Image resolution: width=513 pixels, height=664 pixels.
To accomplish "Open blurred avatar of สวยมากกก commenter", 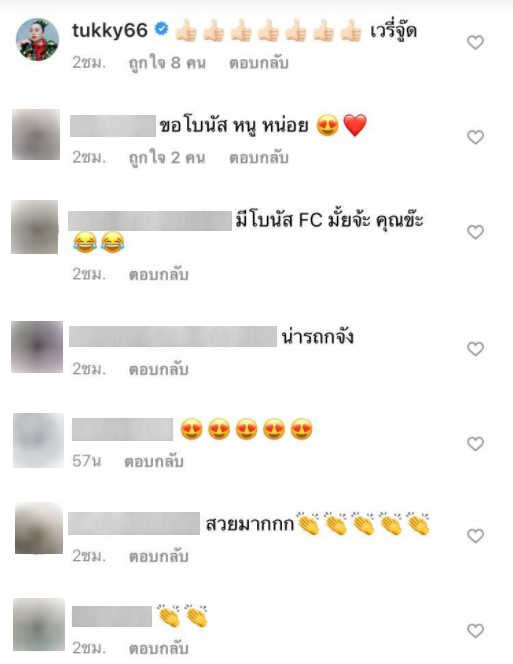I will pyautogui.click(x=39, y=528).
